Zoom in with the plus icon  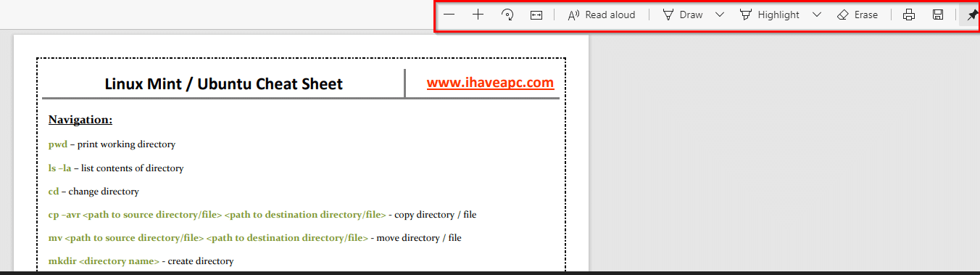478,15
